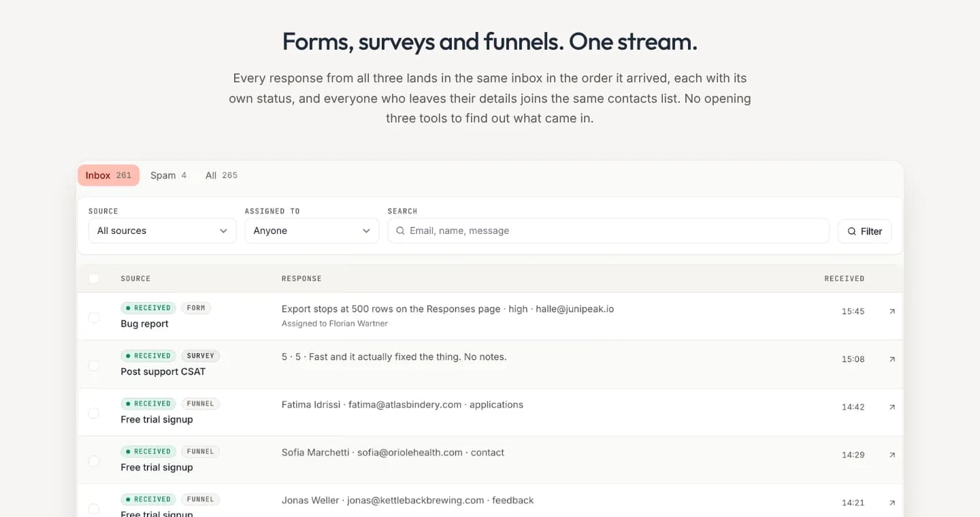Click the RESPONSE column header
Screen dimensions: 980x517
(x=301, y=279)
